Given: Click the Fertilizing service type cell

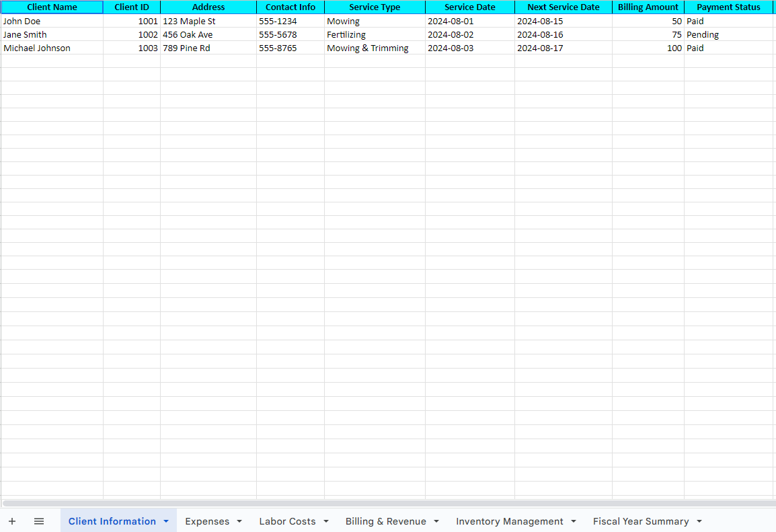Looking at the screenshot, I should click(375, 35).
